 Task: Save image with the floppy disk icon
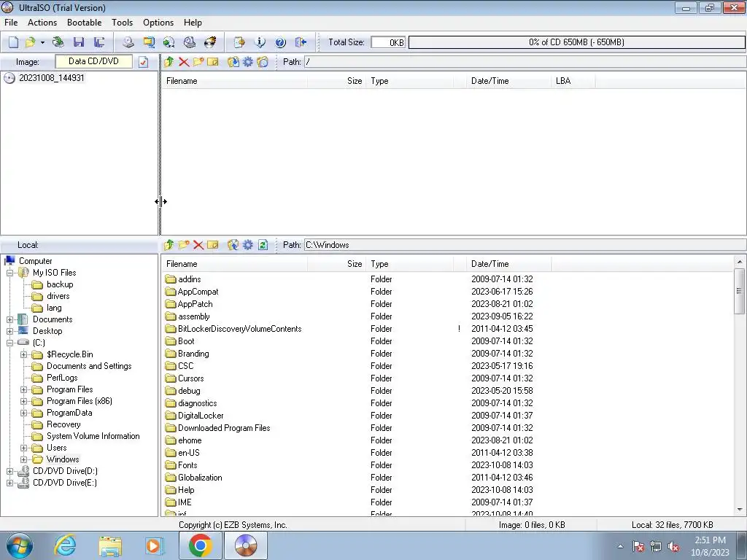click(x=79, y=42)
